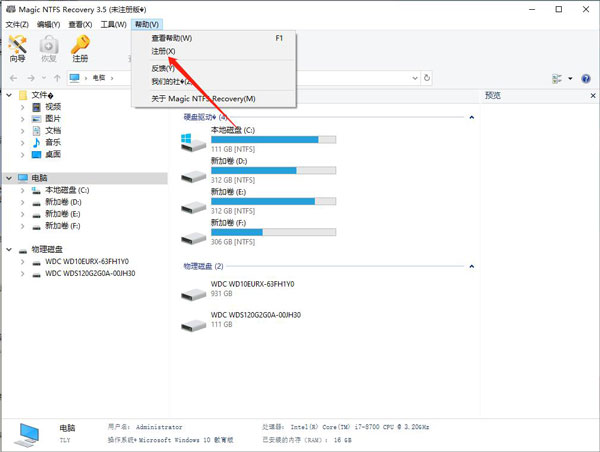The image size is (600, 452).
Task: Open navigation history dropdown arrow
Action: [44, 78]
